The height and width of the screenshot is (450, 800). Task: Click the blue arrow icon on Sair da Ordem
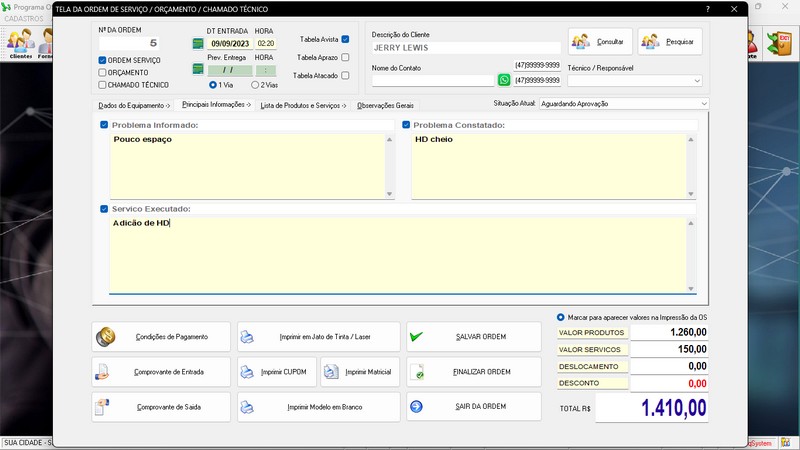(x=416, y=407)
